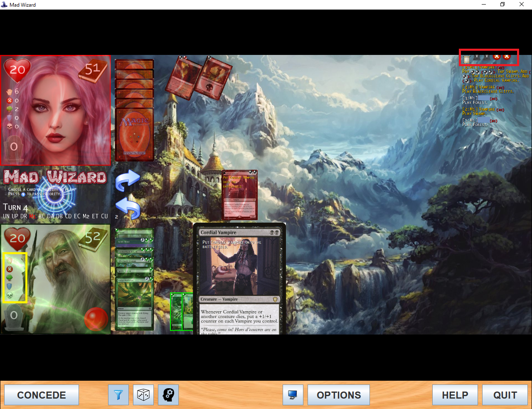Screen dimensions: 532x409
Task: Toggle the hand icon in yellow-boxed column
Action: click(10, 260)
